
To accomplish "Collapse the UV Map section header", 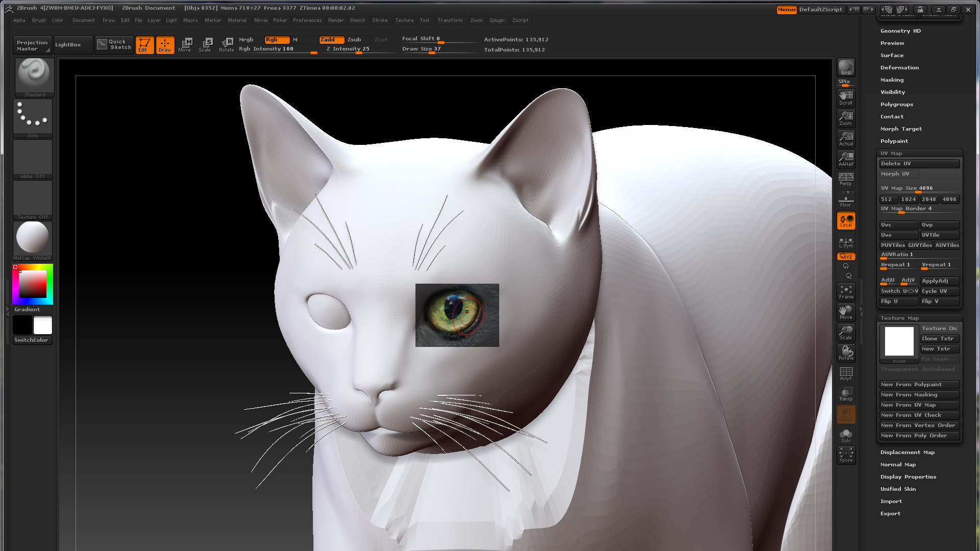I will coord(891,153).
